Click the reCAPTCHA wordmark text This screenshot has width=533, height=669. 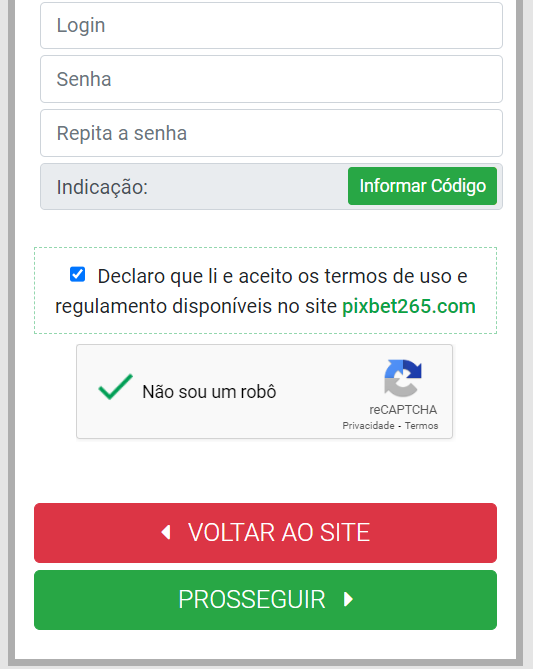[x=403, y=410]
